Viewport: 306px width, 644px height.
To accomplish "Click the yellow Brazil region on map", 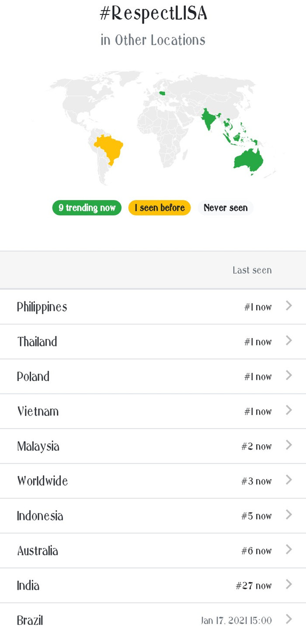I will (109, 148).
